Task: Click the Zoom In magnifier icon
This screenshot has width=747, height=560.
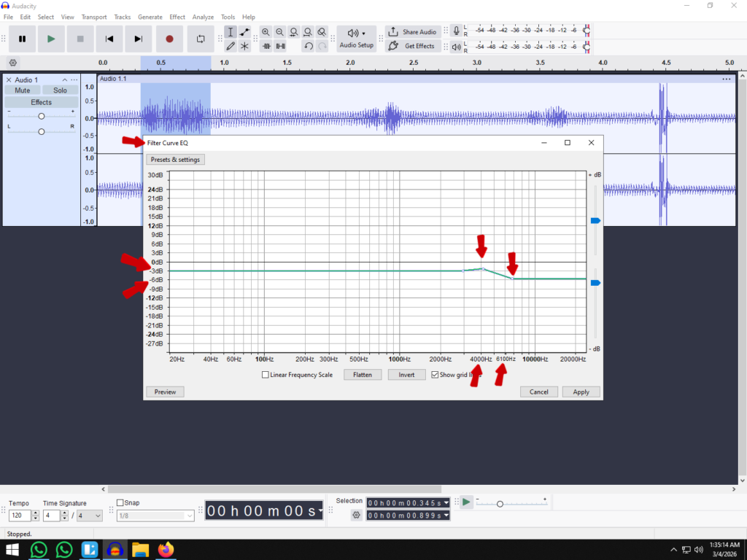Action: click(x=266, y=32)
